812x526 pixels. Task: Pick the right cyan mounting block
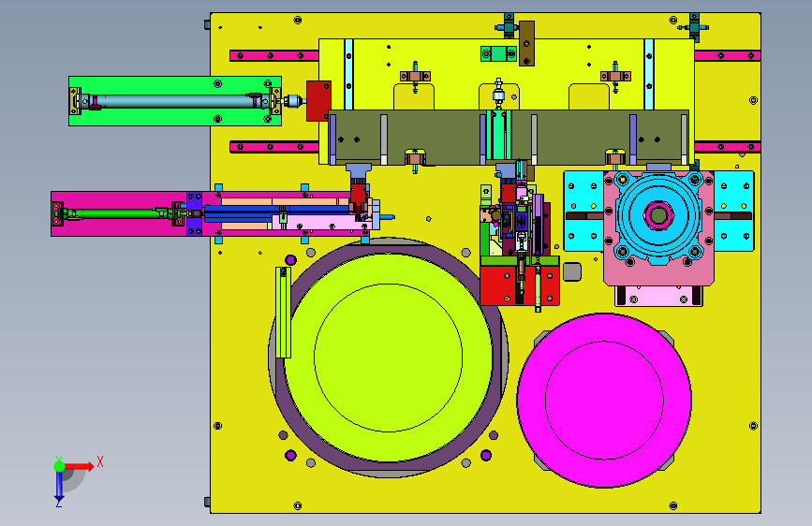(x=734, y=212)
